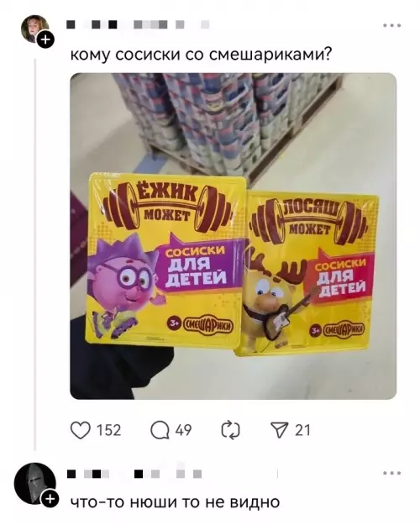Click the 152 likes count

tap(108, 430)
